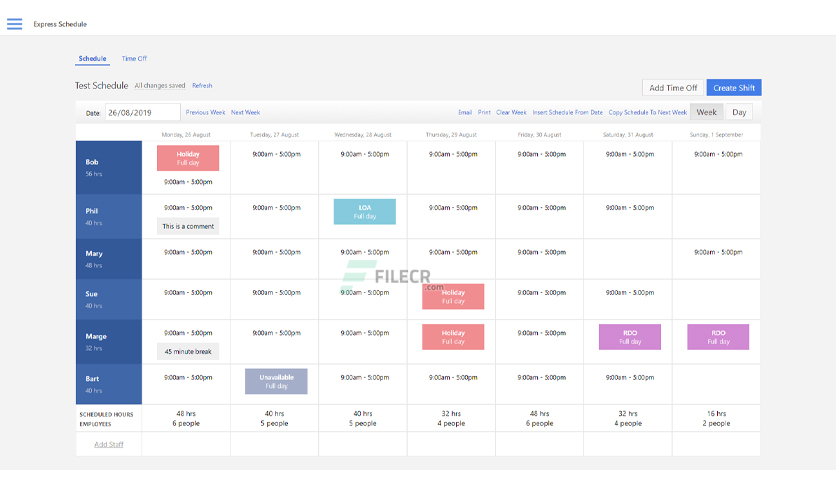Open Bart's Tuesday Unavailable block

pyautogui.click(x=276, y=382)
